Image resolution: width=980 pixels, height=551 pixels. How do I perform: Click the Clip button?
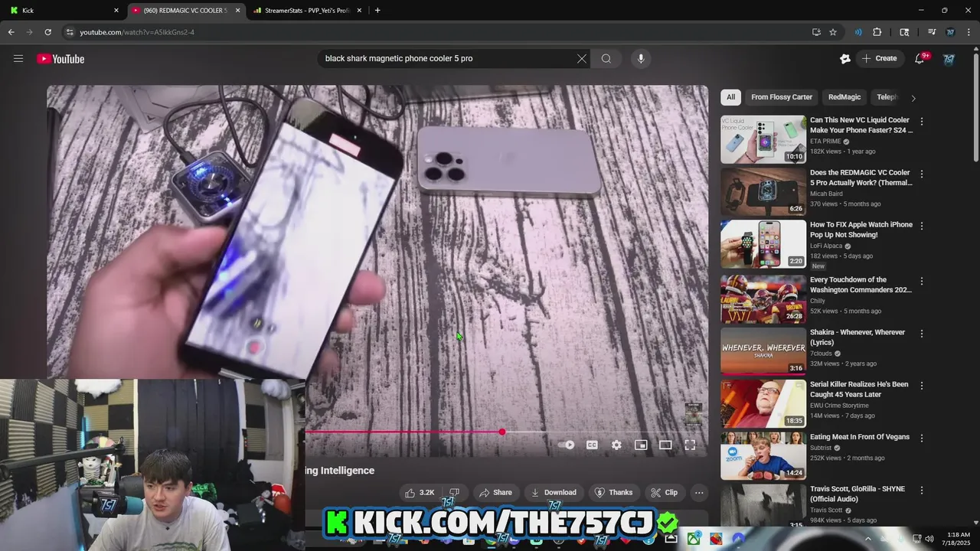tap(664, 493)
